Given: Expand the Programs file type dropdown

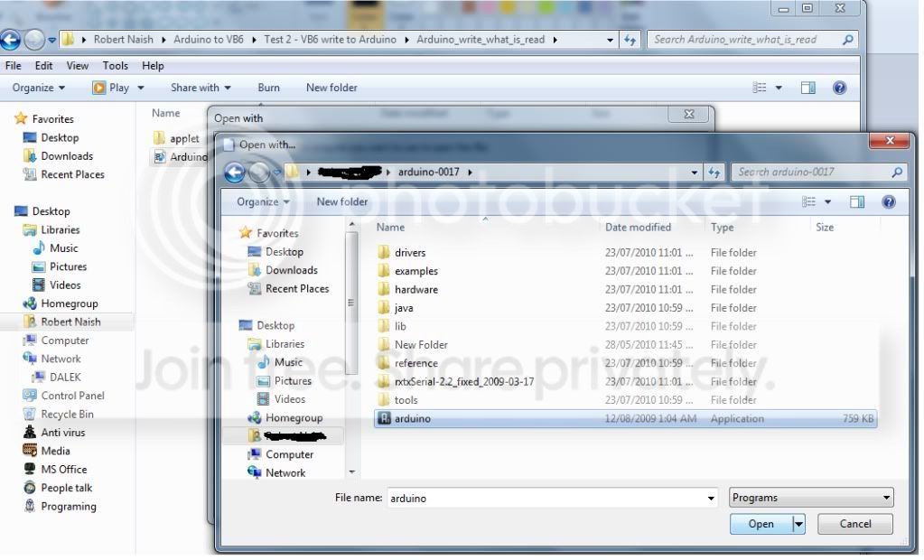Looking at the screenshot, I should point(811,498).
